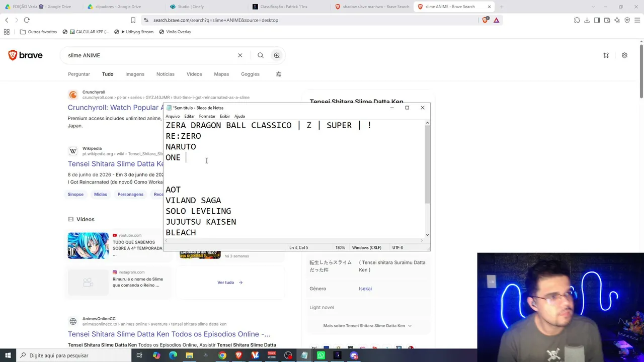Viewport: 644px width, 362px height.
Task: Click the ranking options icon beside settings
Action: tap(606, 55)
